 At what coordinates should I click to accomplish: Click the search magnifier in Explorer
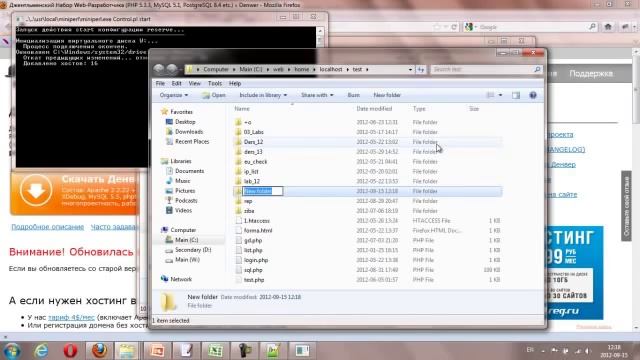[x=537, y=69]
